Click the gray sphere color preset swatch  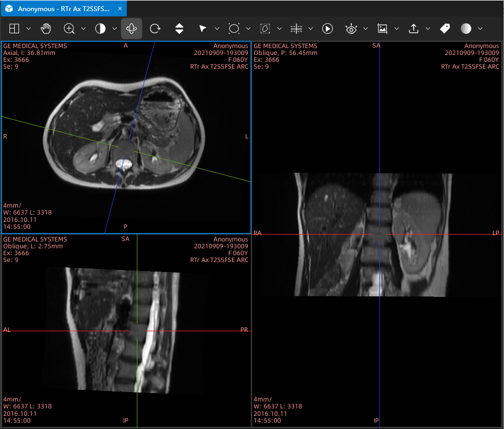(466, 29)
